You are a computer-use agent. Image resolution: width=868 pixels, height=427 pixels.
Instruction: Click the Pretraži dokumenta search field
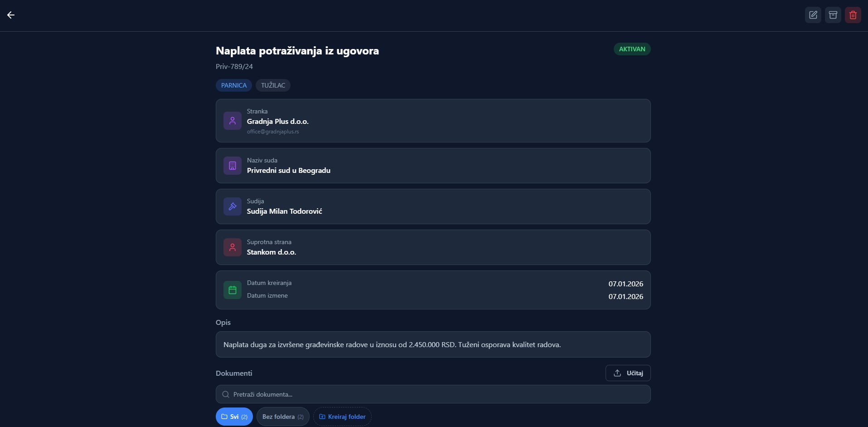coord(433,394)
